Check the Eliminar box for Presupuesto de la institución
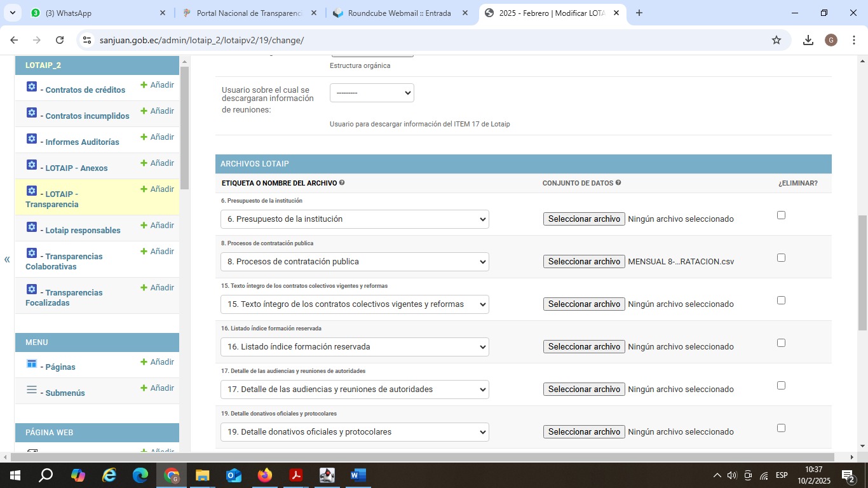The image size is (868, 488). coord(781,215)
